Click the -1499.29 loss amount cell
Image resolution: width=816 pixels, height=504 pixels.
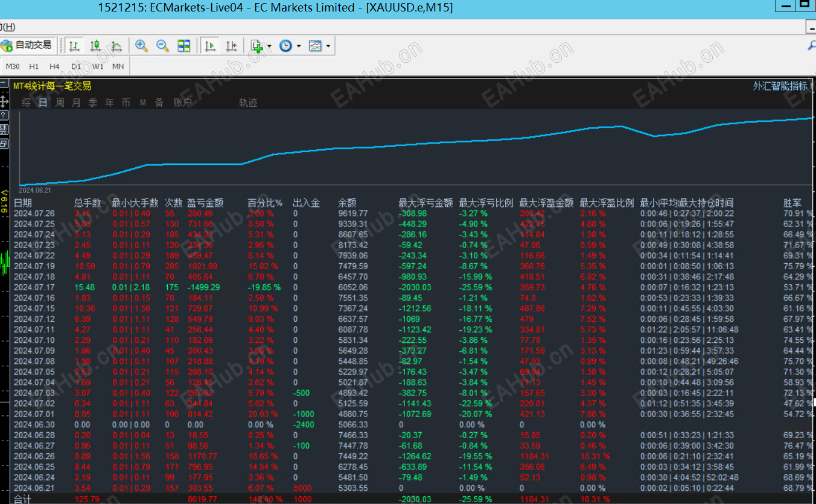[203, 287]
